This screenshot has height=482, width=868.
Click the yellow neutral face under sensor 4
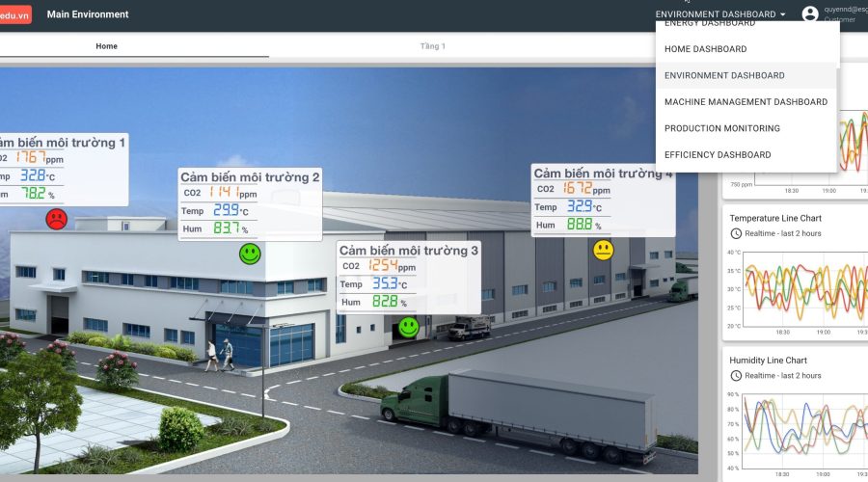tap(604, 250)
